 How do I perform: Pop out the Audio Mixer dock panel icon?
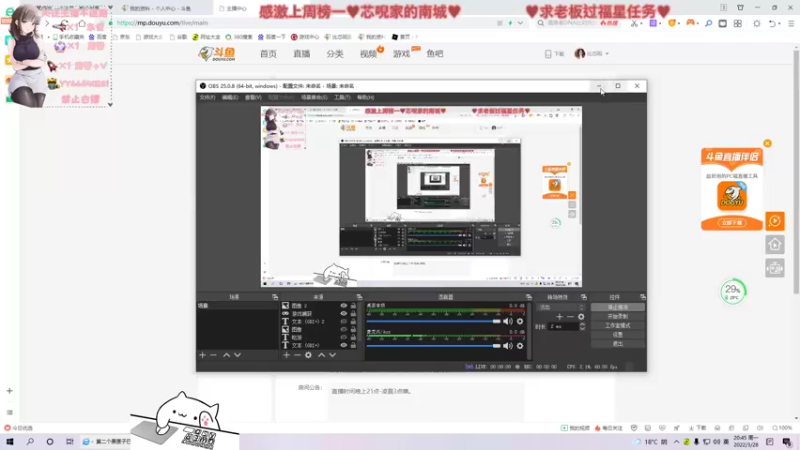click(529, 297)
